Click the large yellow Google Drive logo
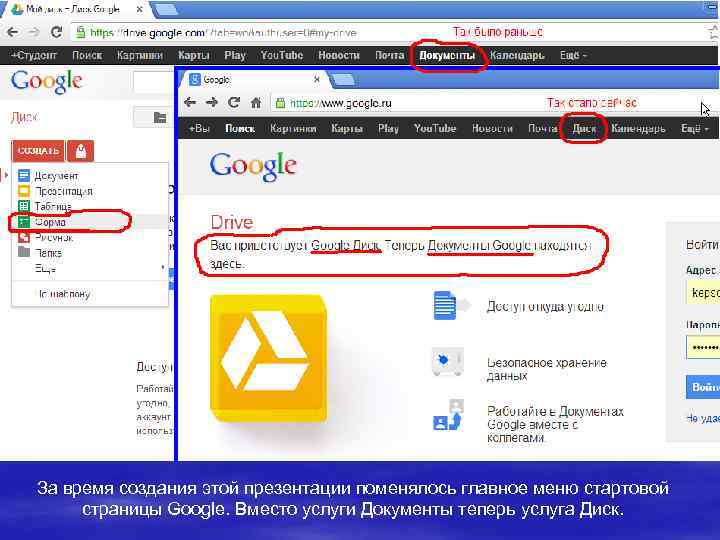 coord(269,359)
